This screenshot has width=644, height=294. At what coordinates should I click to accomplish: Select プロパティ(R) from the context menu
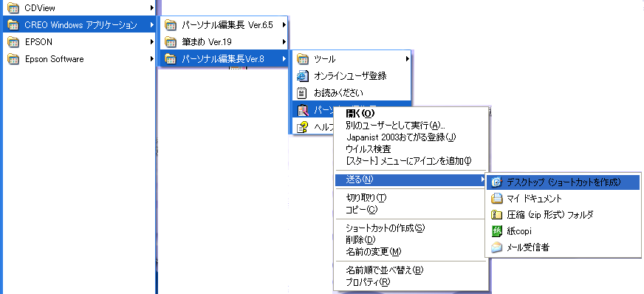coord(368,282)
